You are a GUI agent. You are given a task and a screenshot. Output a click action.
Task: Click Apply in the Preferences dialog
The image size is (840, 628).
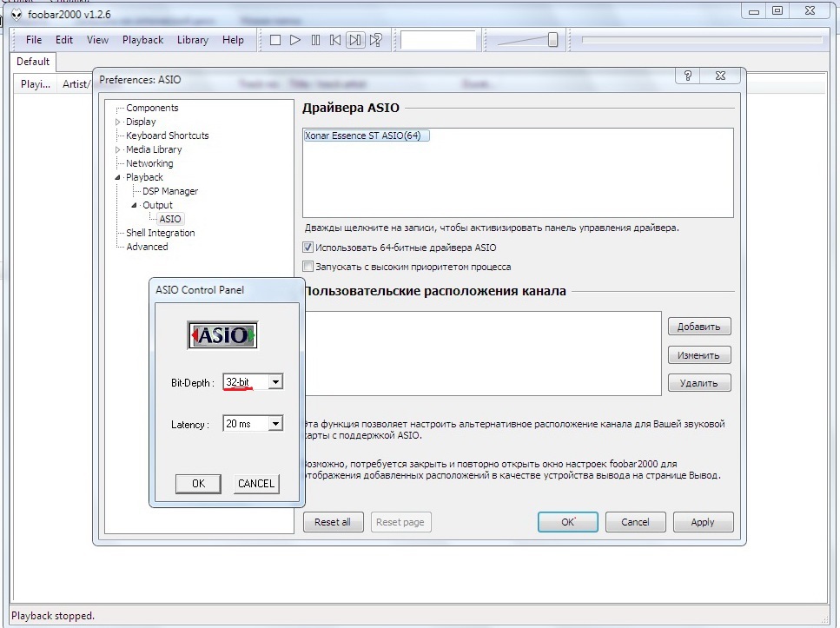[x=702, y=522]
